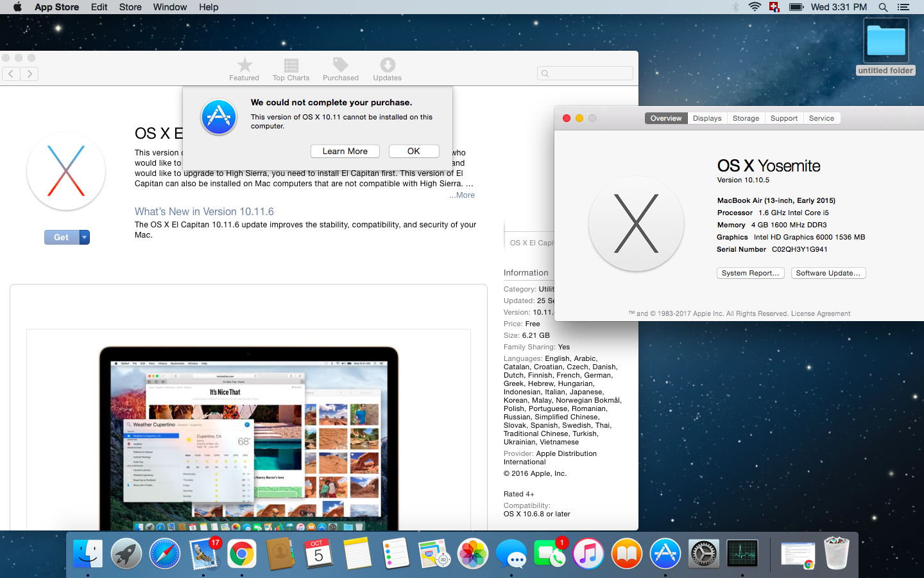This screenshot has width=924, height=578.
Task: Open the Window menu
Action: point(170,7)
